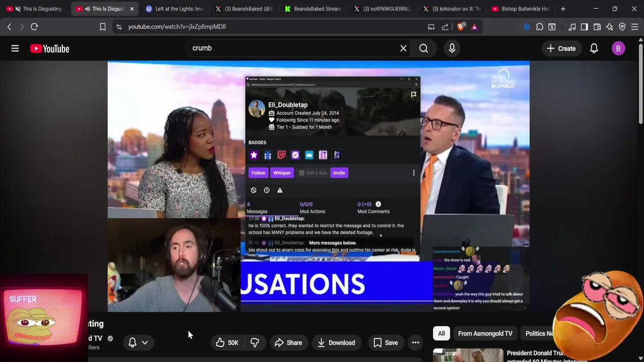644x362 pixels.
Task: Open a new browser tab
Action: tap(563, 9)
